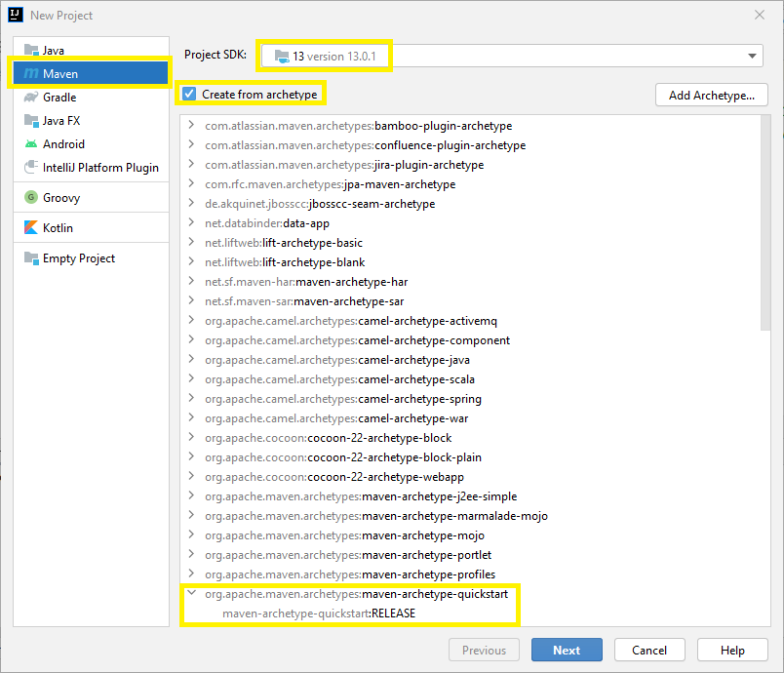Screen dimensions: 784x673
Task: Select Android project type
Action: click(x=91, y=144)
